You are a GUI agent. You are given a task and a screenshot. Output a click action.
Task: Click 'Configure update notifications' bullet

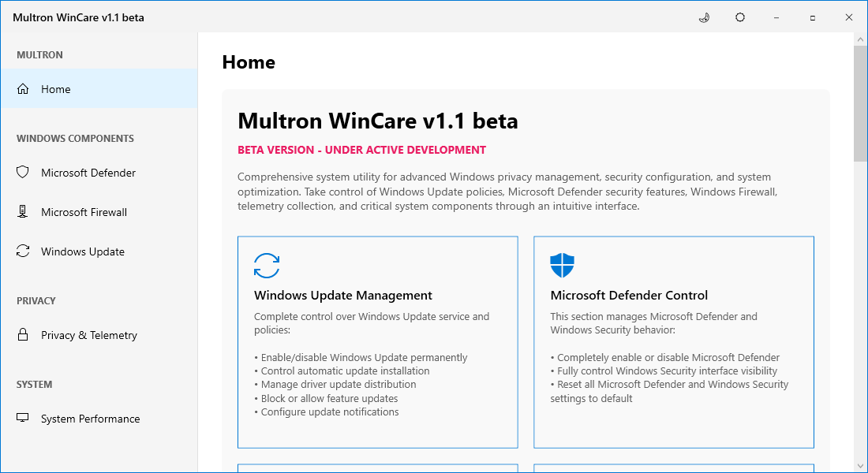click(x=327, y=412)
